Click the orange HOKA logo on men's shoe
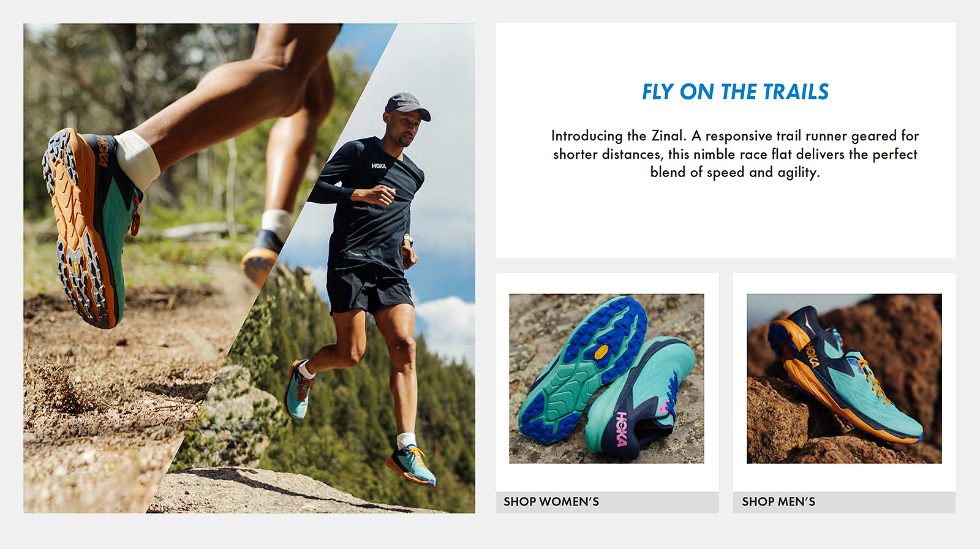 (x=812, y=355)
